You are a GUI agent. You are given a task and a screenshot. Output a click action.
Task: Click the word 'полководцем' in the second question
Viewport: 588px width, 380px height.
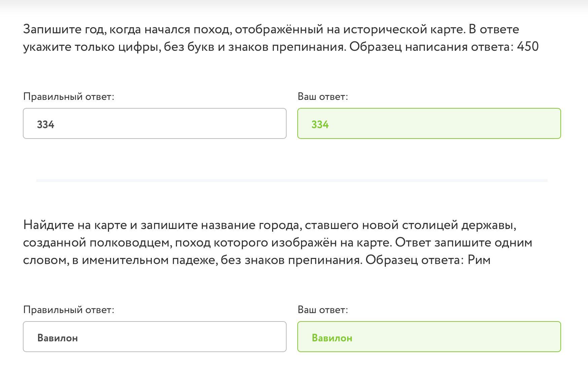pos(131,242)
